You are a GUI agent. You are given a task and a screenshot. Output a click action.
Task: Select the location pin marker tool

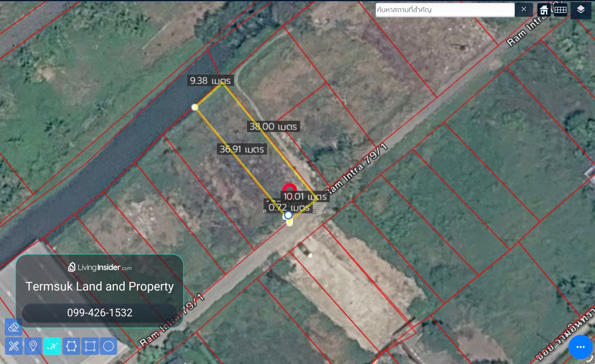click(33, 346)
